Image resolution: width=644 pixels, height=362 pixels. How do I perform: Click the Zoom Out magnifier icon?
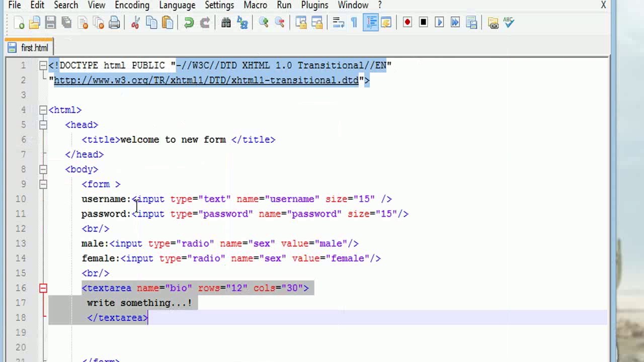279,23
